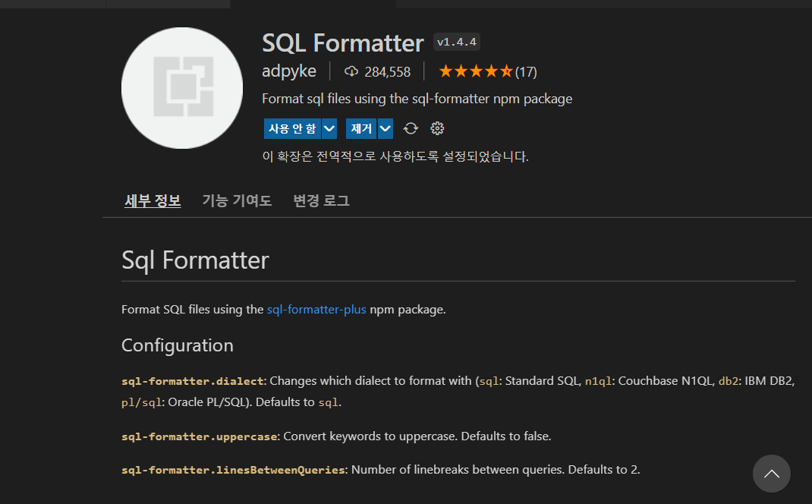Image resolution: width=812 pixels, height=504 pixels.
Task: Click the SQL Formatter extension logo
Action: point(182,87)
